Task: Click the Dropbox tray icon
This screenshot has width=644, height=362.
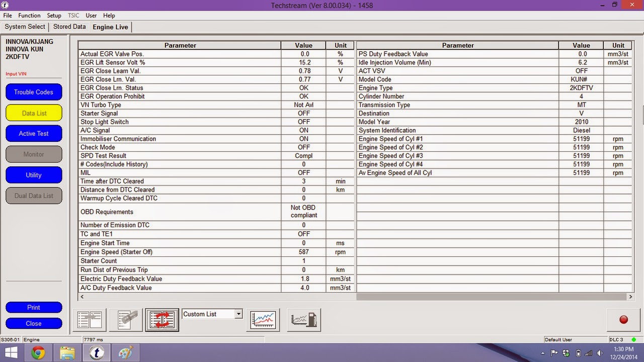Action: click(x=567, y=353)
